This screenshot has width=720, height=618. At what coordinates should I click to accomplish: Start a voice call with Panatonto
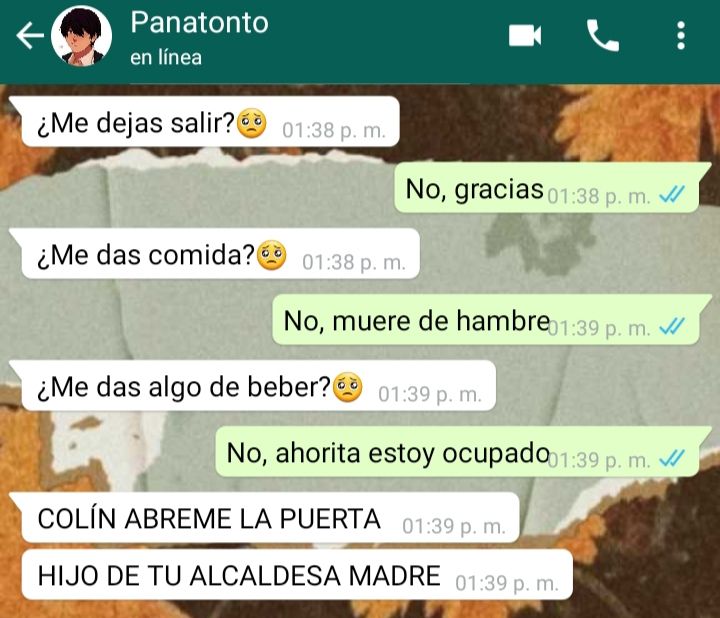coord(603,35)
